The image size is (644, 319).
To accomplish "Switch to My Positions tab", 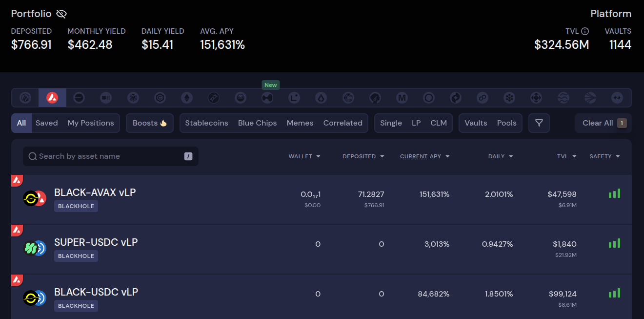I will [91, 123].
